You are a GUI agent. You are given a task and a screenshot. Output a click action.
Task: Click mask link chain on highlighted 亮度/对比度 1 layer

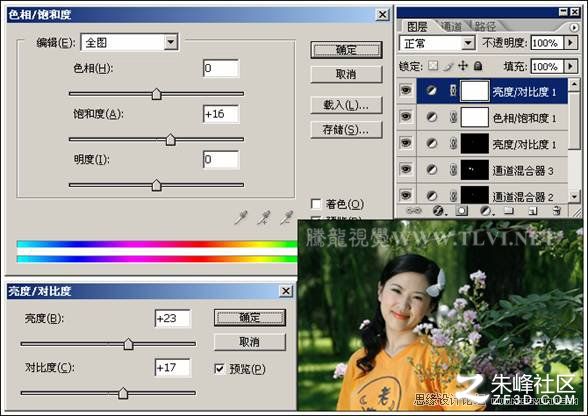pyautogui.click(x=453, y=90)
